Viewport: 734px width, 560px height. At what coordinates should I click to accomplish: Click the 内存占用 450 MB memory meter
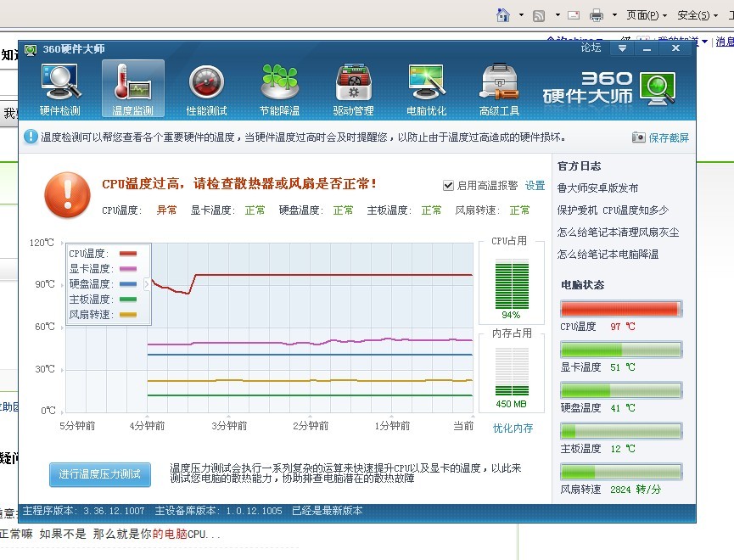(x=512, y=372)
